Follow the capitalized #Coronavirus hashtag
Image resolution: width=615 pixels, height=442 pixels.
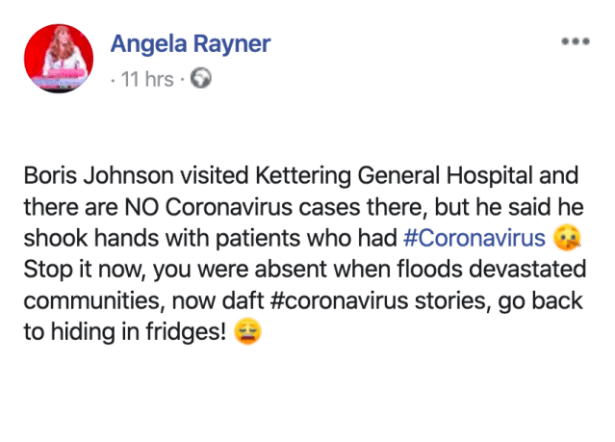476,239
